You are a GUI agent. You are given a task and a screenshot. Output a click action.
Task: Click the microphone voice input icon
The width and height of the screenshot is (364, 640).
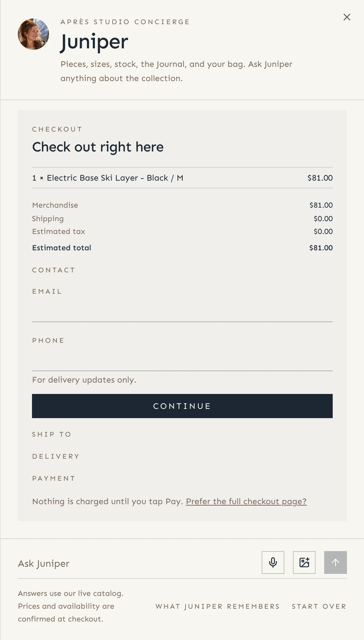pos(273,562)
